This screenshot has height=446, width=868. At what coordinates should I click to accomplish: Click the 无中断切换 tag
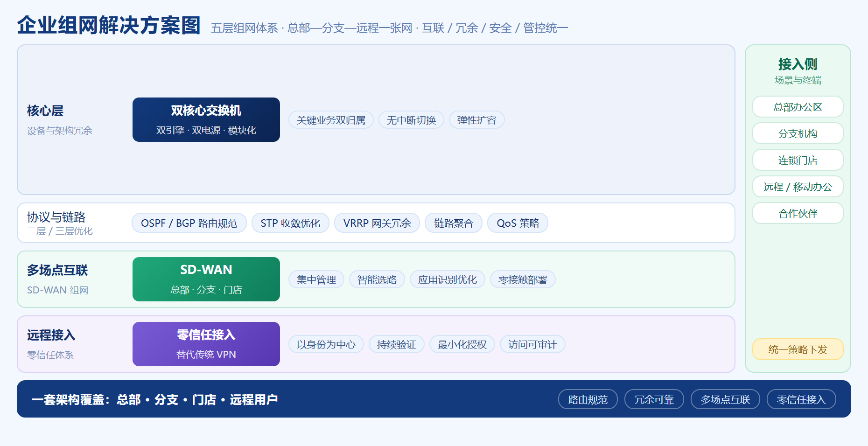[411, 120]
